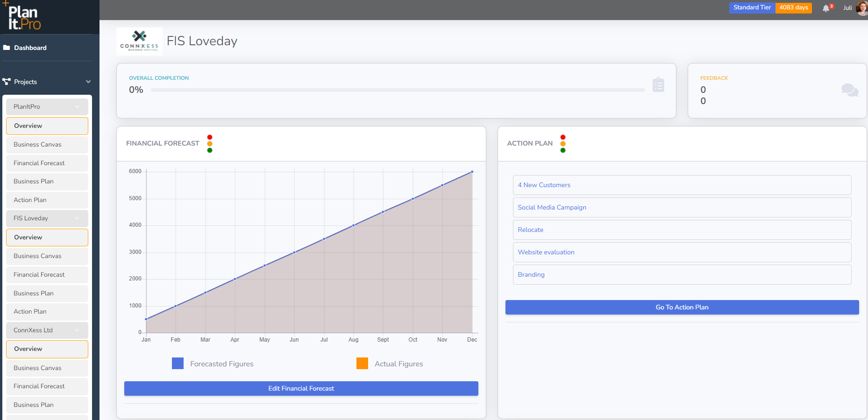868x420 pixels.
Task: Click the Jan data point on chart
Action: pyautogui.click(x=146, y=319)
